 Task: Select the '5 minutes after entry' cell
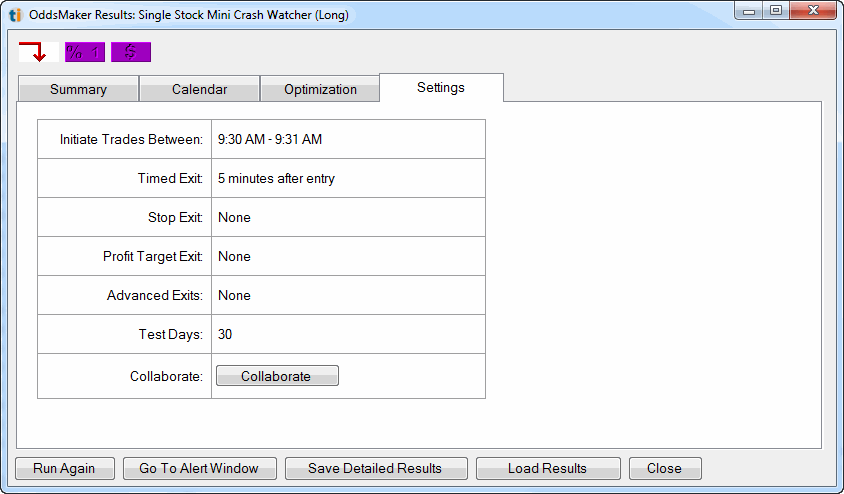(x=276, y=178)
